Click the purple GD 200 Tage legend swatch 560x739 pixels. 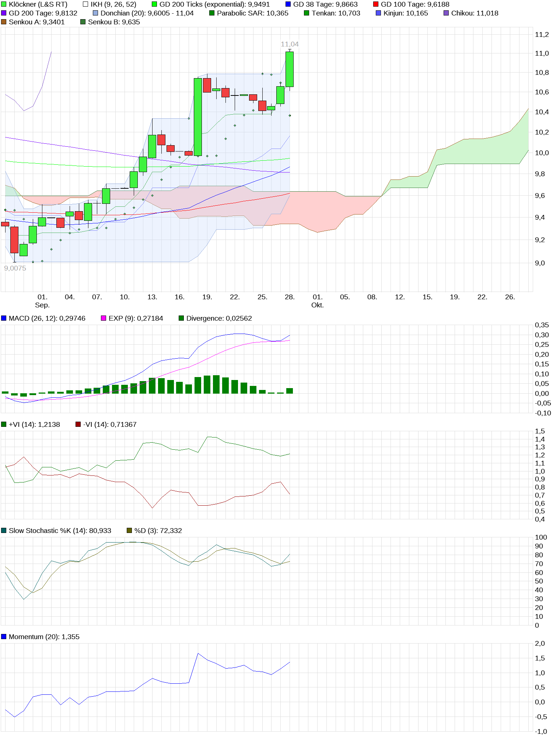coord(4,13)
